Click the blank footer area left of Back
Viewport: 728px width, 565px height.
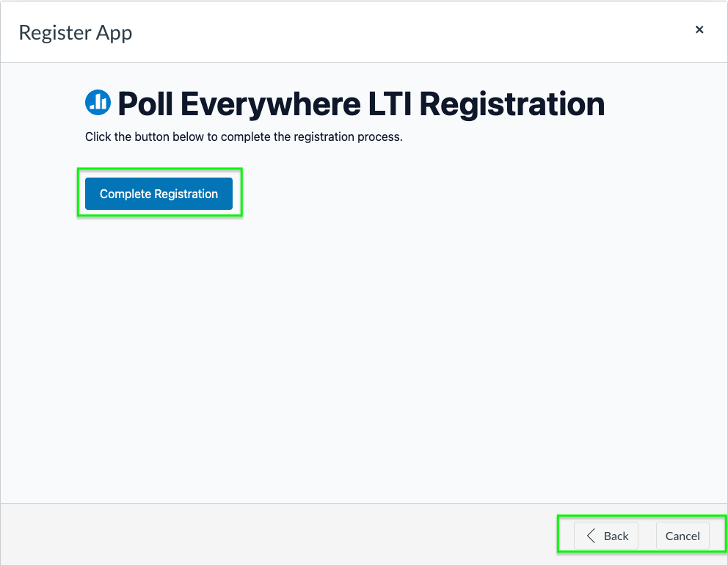279,536
